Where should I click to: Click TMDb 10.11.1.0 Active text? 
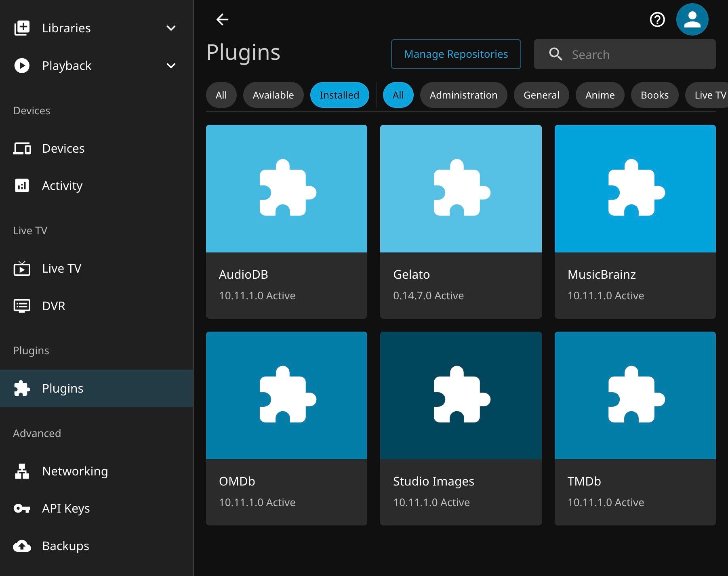(x=606, y=502)
